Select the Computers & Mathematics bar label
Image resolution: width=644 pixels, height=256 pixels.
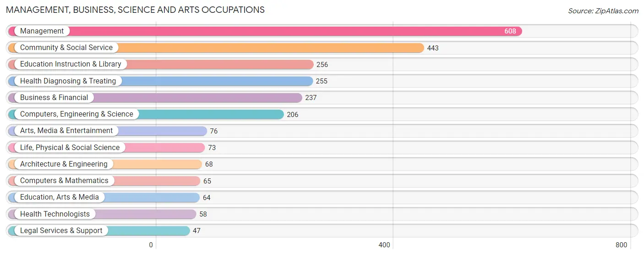click(64, 181)
